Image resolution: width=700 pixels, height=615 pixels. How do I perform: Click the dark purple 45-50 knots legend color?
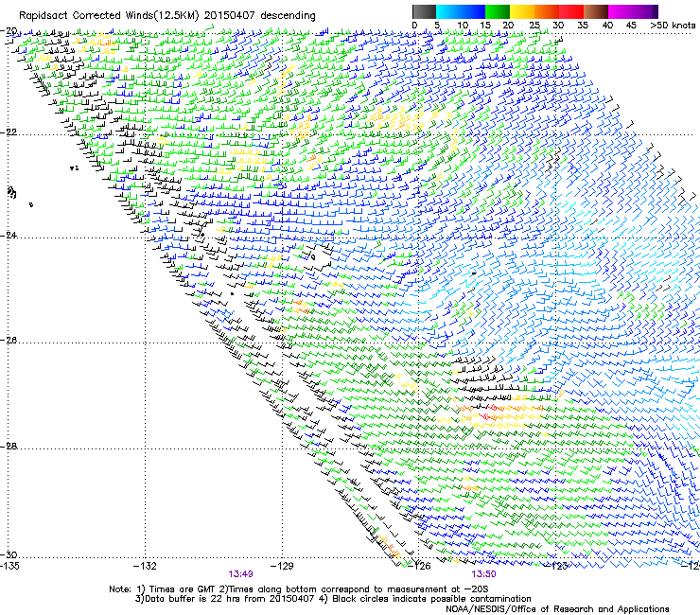(645, 11)
